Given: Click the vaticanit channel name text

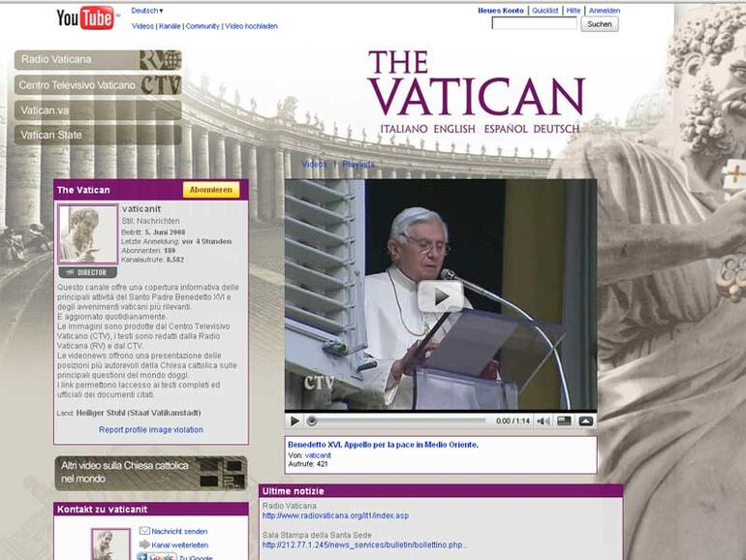Looking at the screenshot, I should 141,209.
